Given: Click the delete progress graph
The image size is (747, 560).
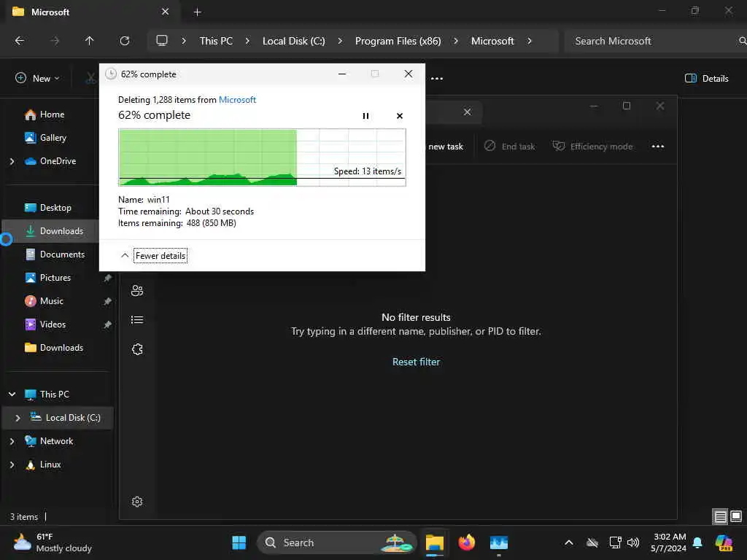Looking at the screenshot, I should pyautogui.click(x=262, y=157).
